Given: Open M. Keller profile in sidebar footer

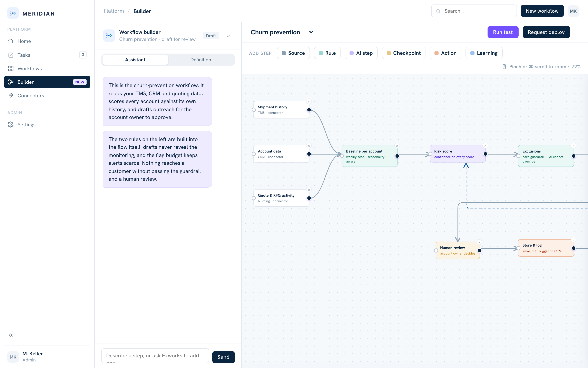Looking at the screenshot, I should (x=47, y=357).
